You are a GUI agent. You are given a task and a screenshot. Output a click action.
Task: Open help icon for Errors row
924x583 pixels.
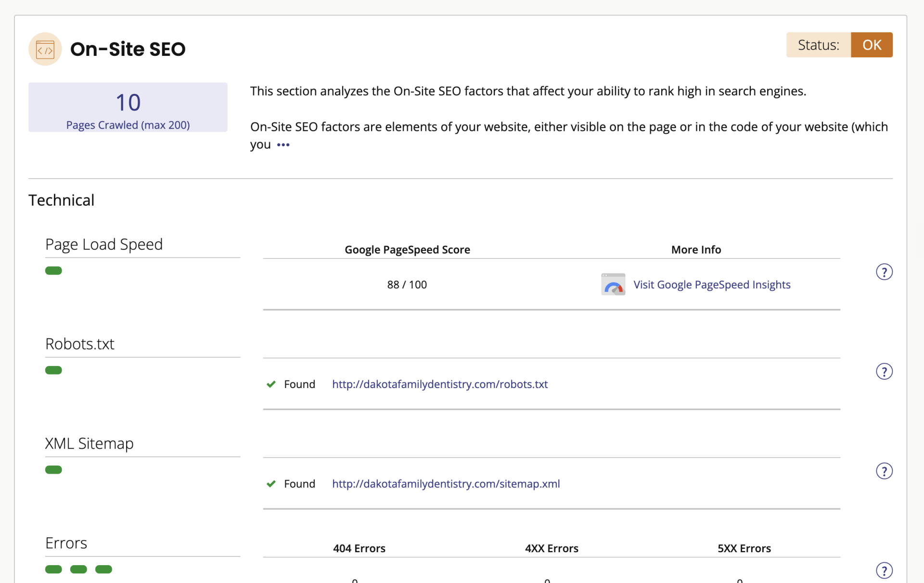tap(884, 570)
